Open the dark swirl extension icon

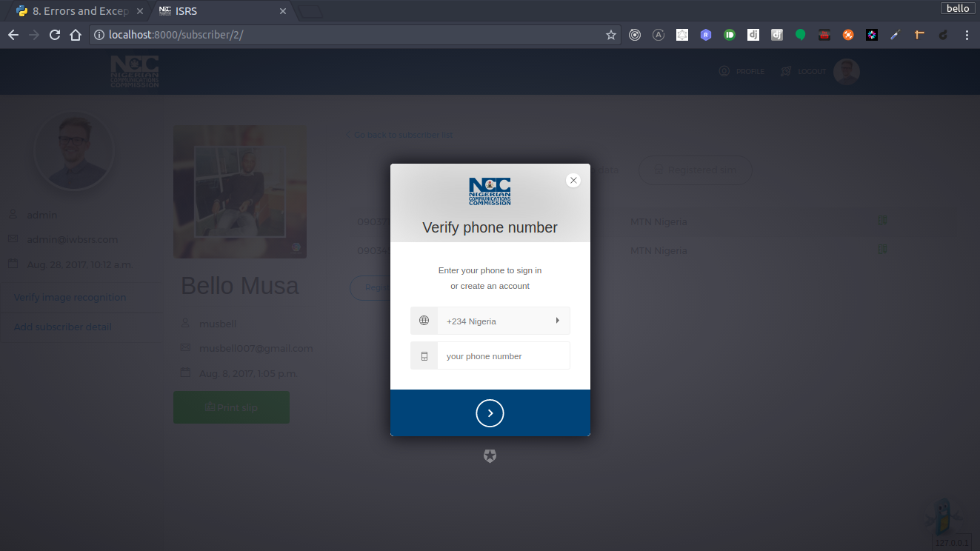coord(943,35)
